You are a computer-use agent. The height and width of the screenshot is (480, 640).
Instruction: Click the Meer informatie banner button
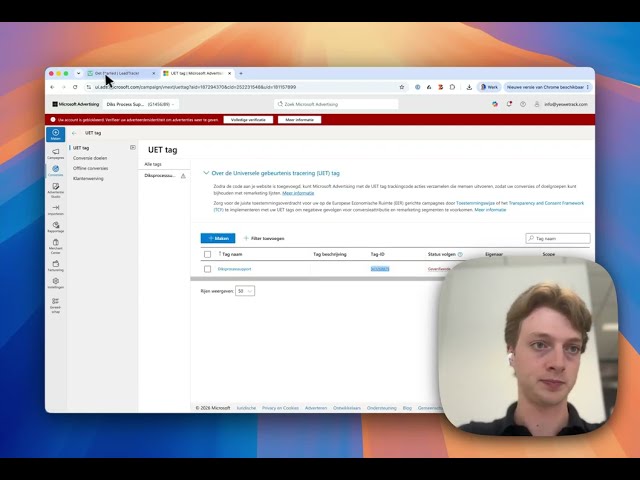coord(300,120)
